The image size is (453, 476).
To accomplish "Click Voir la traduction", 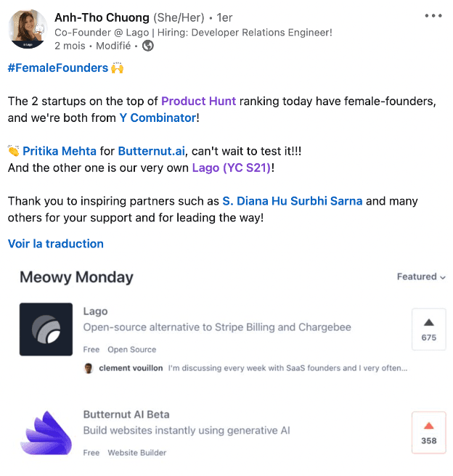I will (56, 244).
